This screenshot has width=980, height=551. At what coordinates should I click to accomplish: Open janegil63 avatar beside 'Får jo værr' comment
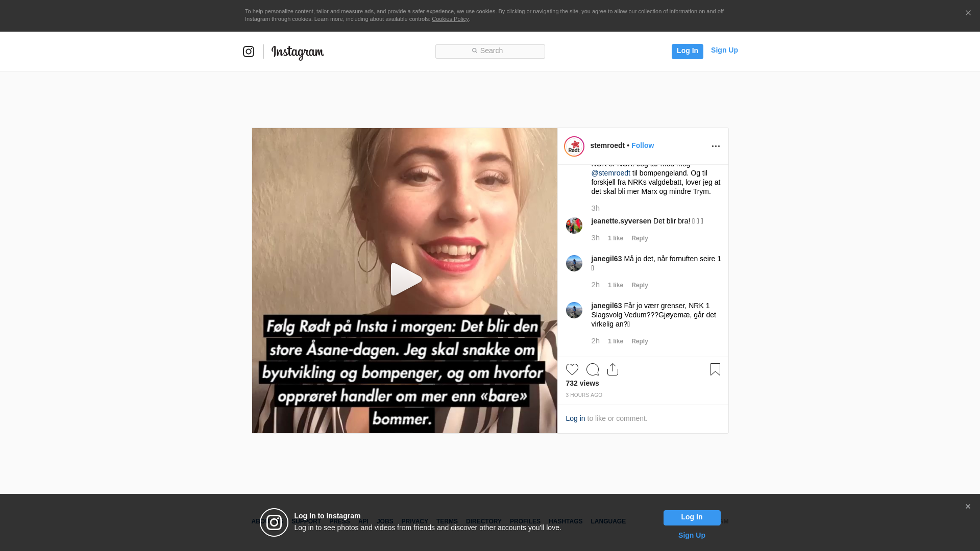pyautogui.click(x=574, y=310)
